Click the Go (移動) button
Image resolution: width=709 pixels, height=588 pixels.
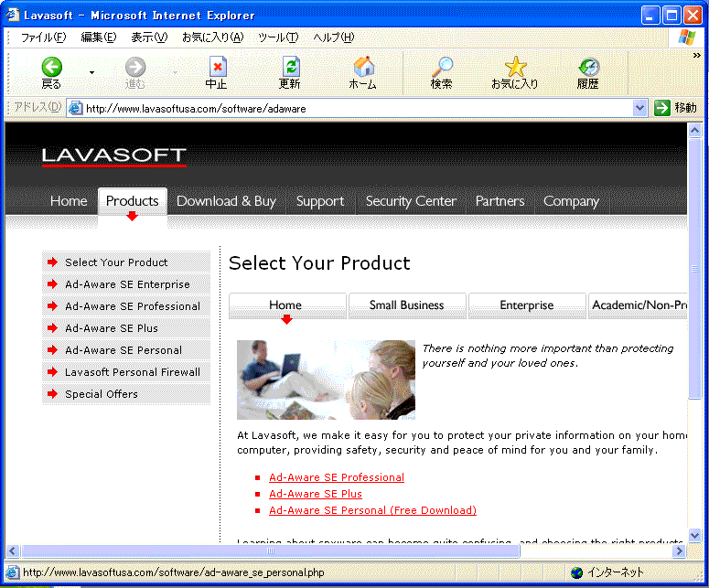point(675,108)
